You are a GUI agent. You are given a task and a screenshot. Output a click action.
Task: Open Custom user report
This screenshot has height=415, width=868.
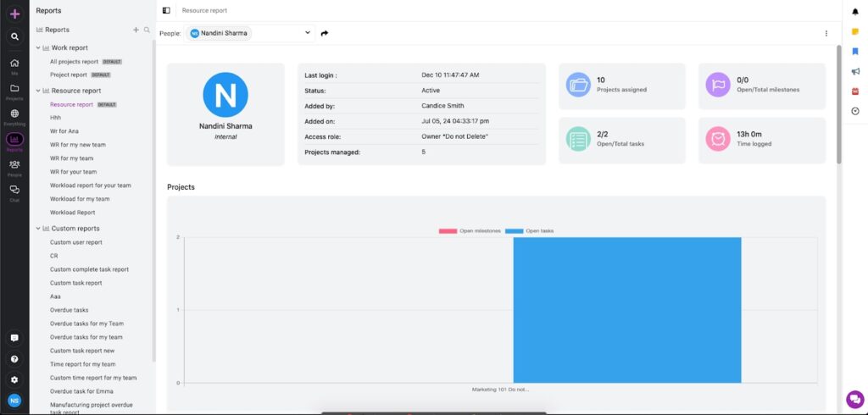75,242
